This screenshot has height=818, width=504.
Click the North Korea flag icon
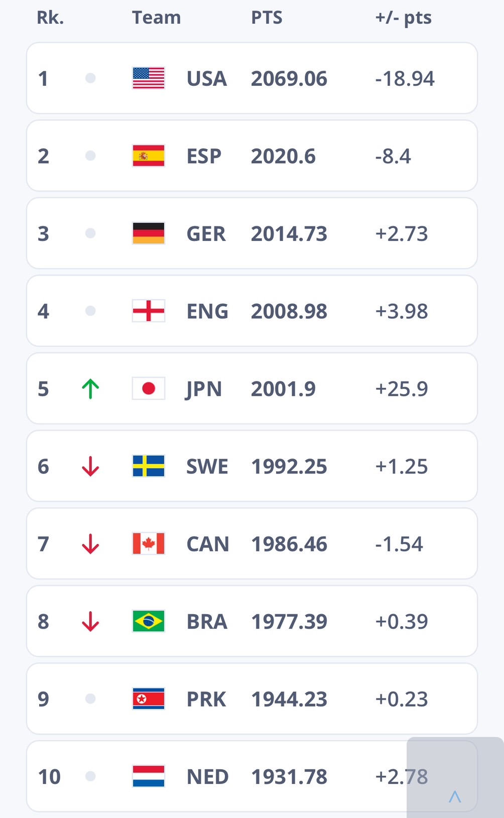pos(148,699)
